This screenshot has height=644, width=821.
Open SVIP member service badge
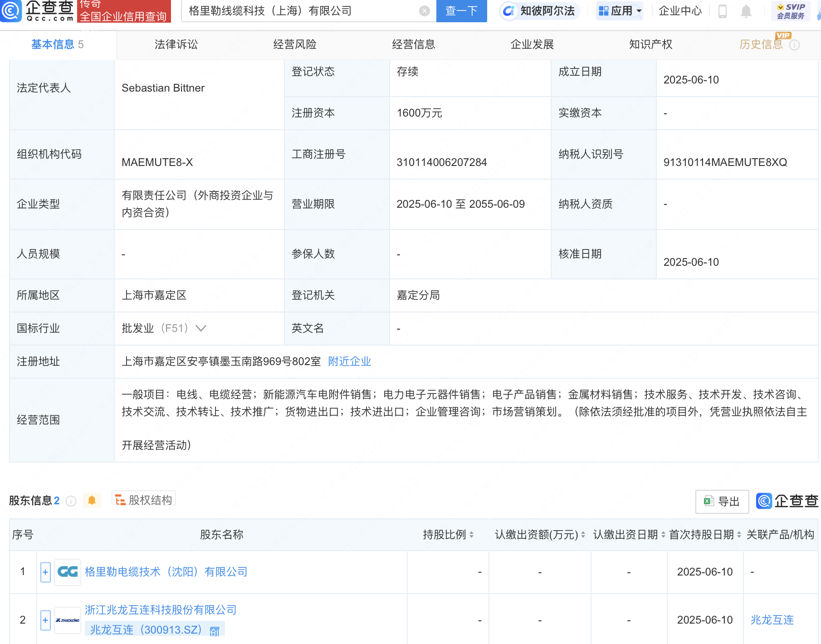(x=791, y=11)
